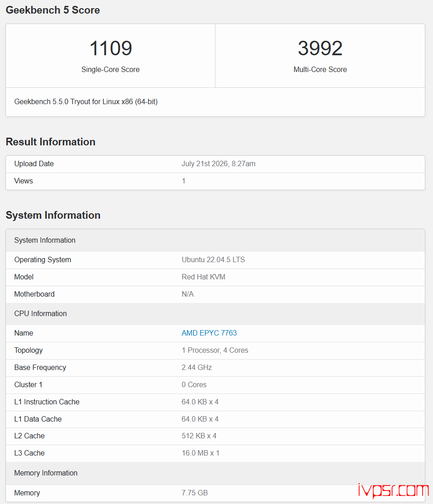Viewport: 433px width, 504px height.
Task: Select the Multi-Core Score label
Action: coord(320,69)
